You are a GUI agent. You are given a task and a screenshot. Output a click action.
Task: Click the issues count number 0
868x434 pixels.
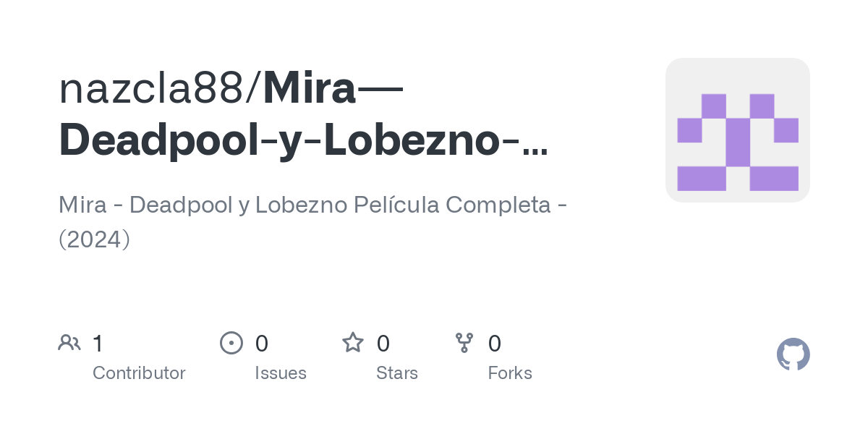(262, 343)
